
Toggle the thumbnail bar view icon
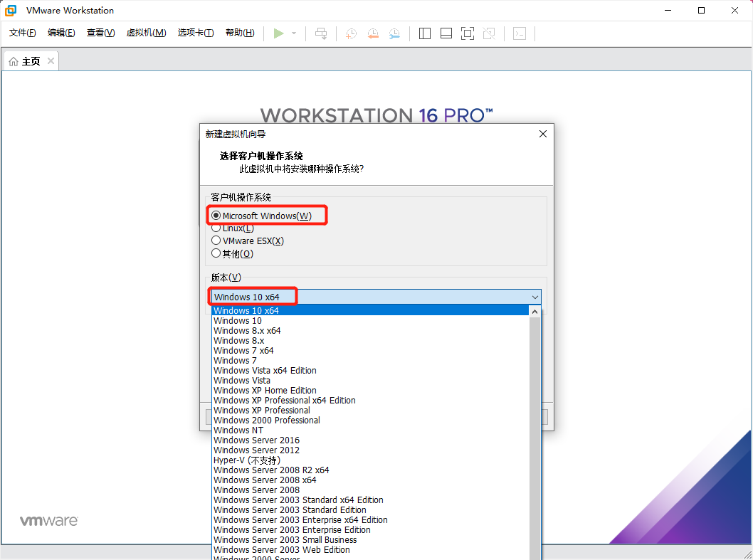(x=446, y=33)
